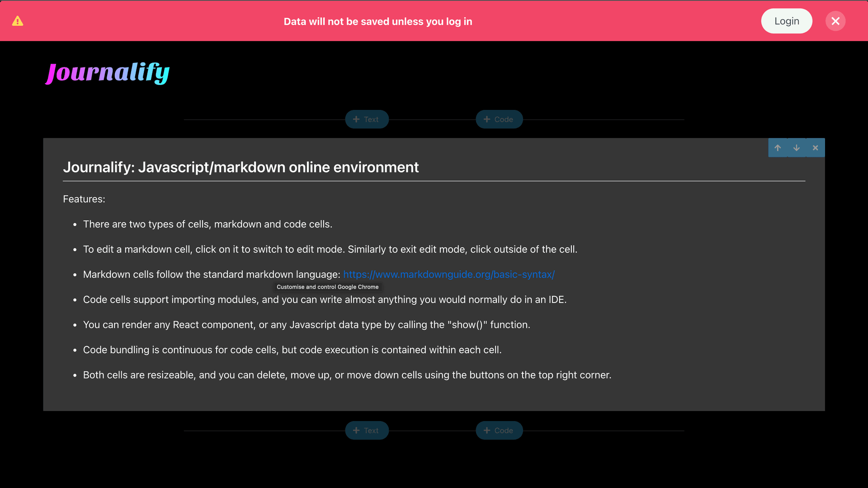The width and height of the screenshot is (868, 488).
Task: Click 'Data will not be saved' banner text
Action: coord(378,22)
